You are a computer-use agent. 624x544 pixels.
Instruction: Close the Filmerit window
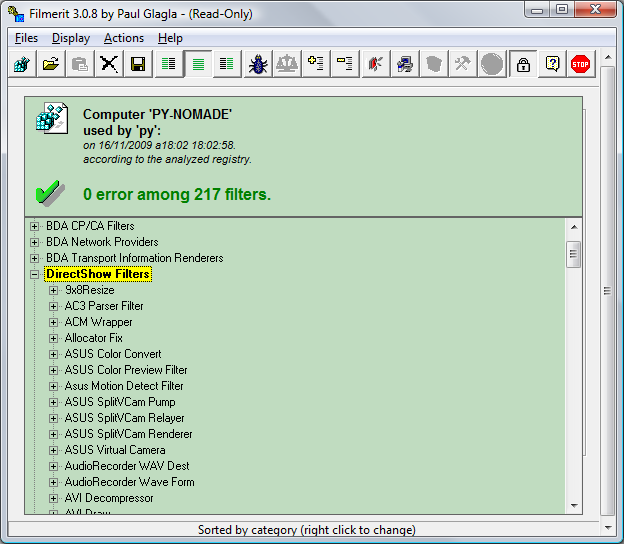coord(595,10)
